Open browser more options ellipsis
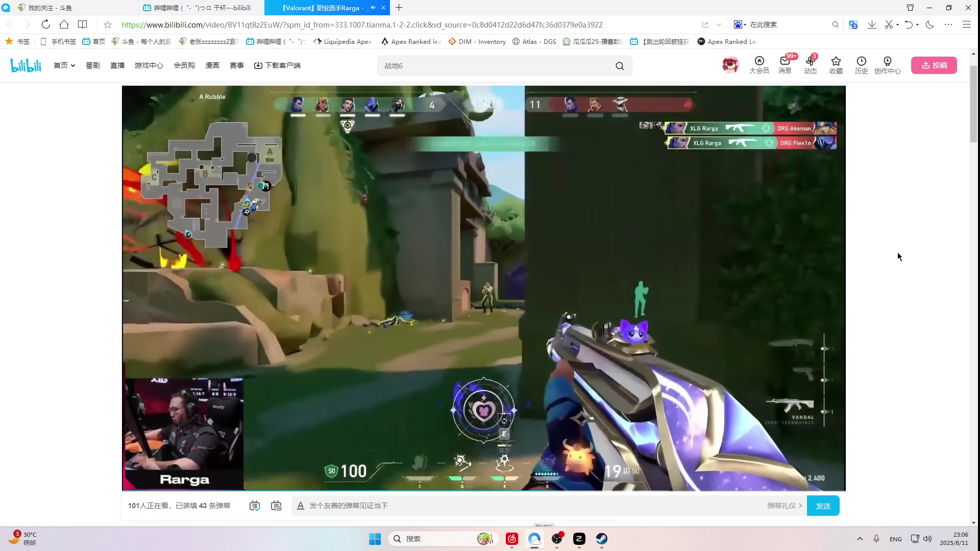Viewport: 980px width, 551px height. (x=948, y=24)
